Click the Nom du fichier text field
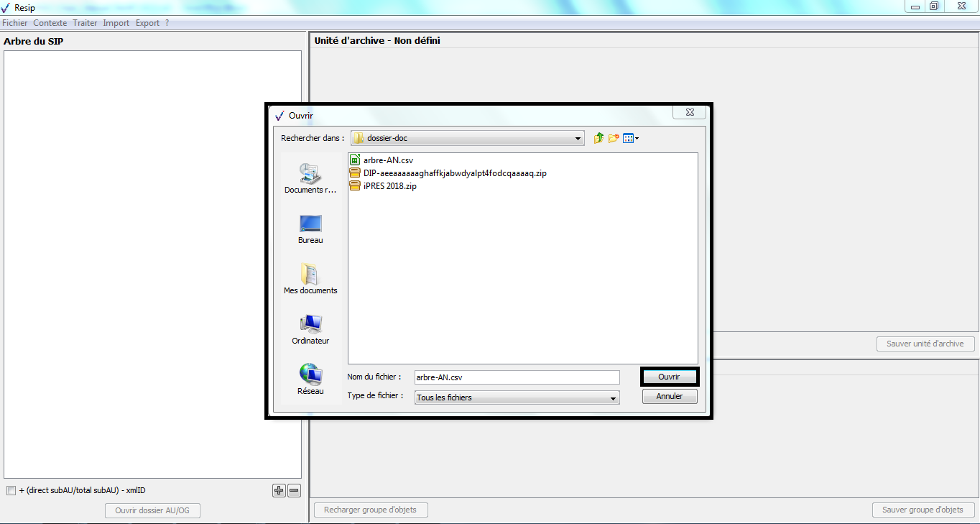The height and width of the screenshot is (524, 980). coord(517,377)
